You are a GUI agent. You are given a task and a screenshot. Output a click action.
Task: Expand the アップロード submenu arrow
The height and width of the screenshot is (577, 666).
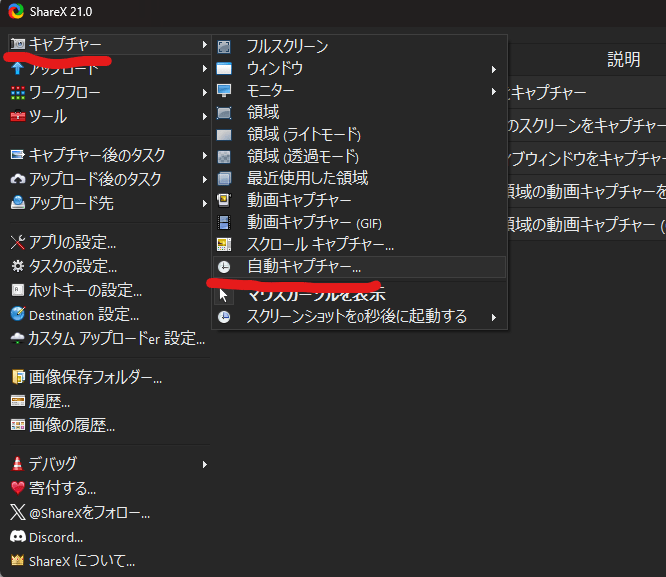coord(205,68)
